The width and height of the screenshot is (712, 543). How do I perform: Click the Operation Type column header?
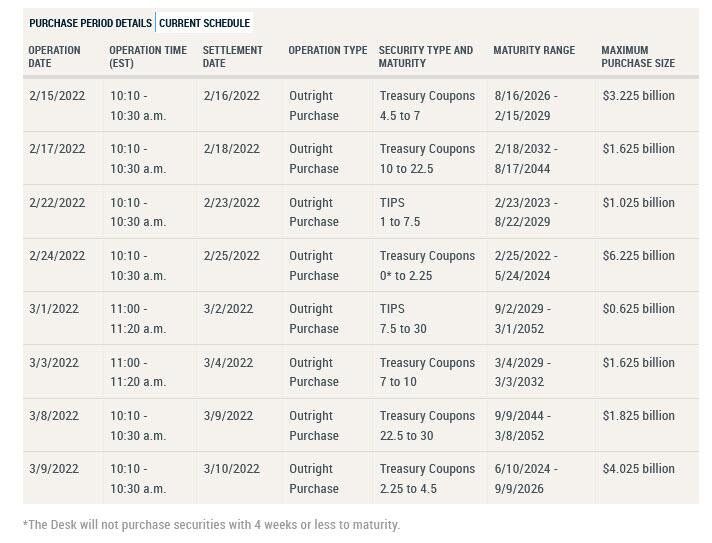327,50
